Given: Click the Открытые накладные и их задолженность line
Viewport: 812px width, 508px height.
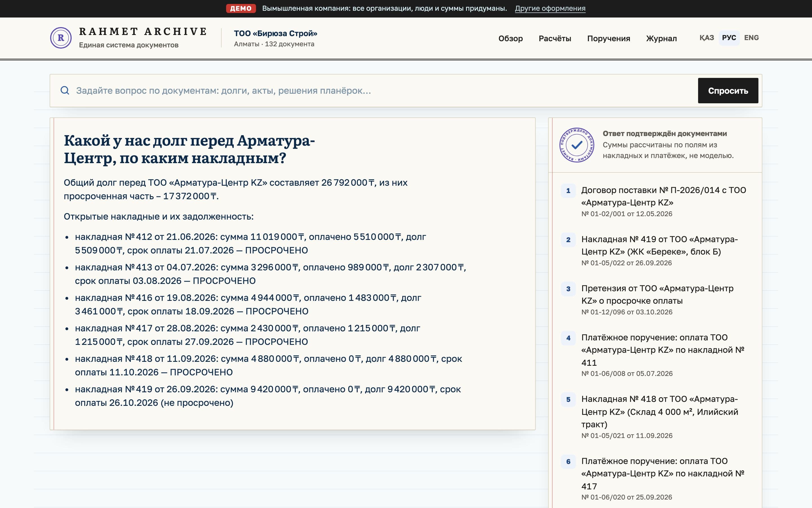Looking at the screenshot, I should 159,216.
